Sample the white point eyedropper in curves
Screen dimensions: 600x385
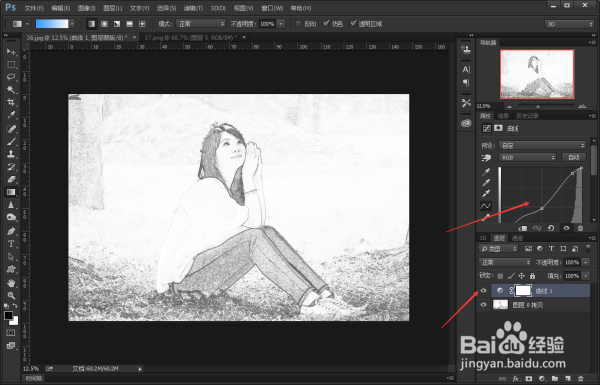(x=486, y=193)
